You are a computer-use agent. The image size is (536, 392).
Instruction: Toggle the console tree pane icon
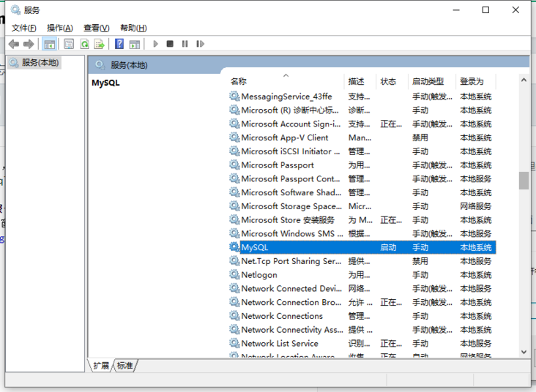[49, 44]
